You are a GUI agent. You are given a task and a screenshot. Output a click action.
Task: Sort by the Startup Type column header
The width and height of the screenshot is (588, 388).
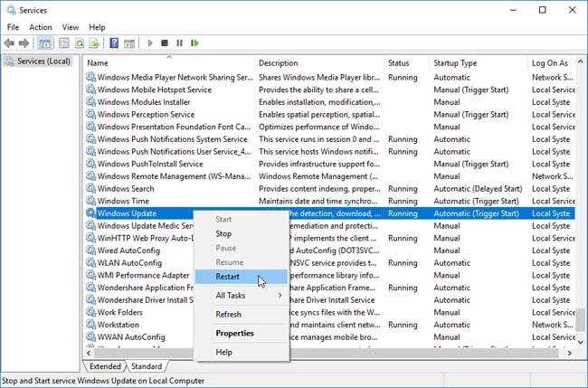479,63
